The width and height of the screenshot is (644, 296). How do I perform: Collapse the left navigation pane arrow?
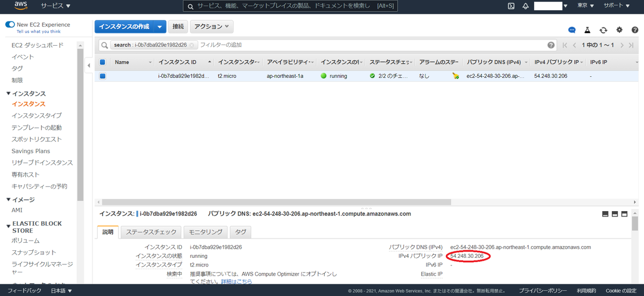coord(89,66)
